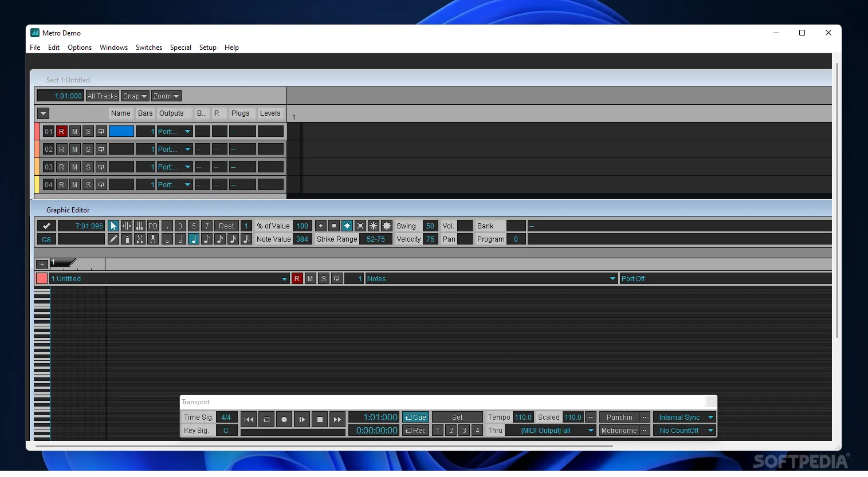The image size is (868, 477).
Task: Select the arrow pointer tool in Graphic Editor
Action: click(113, 226)
